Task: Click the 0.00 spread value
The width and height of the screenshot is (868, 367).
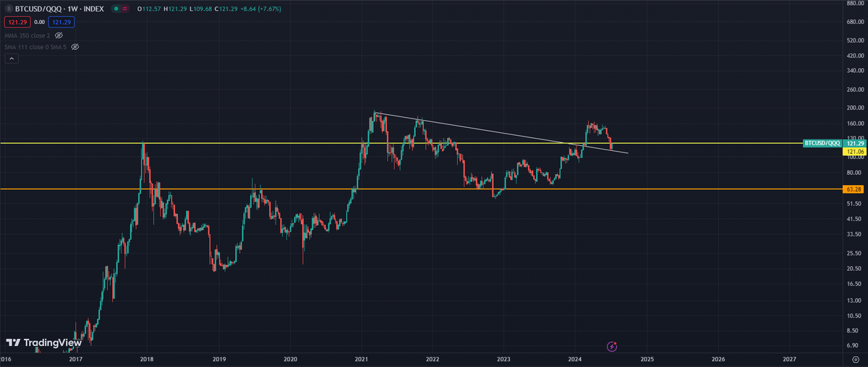Action: point(40,22)
